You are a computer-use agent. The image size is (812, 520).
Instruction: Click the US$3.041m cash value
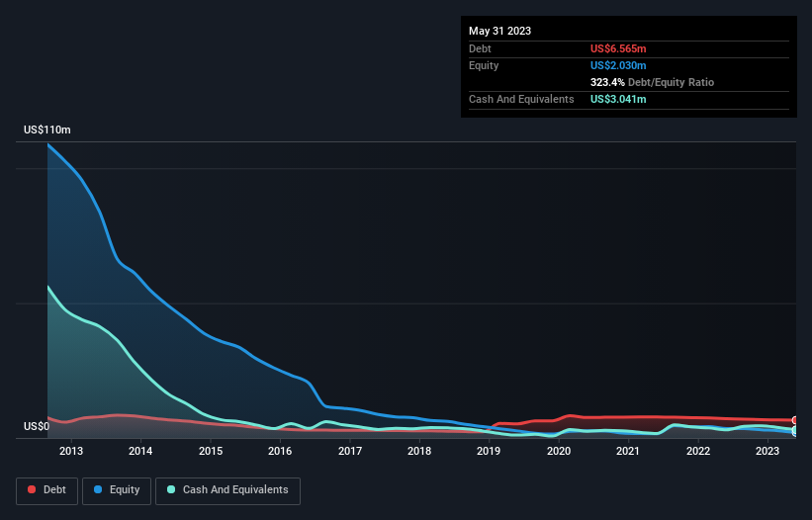pos(618,99)
